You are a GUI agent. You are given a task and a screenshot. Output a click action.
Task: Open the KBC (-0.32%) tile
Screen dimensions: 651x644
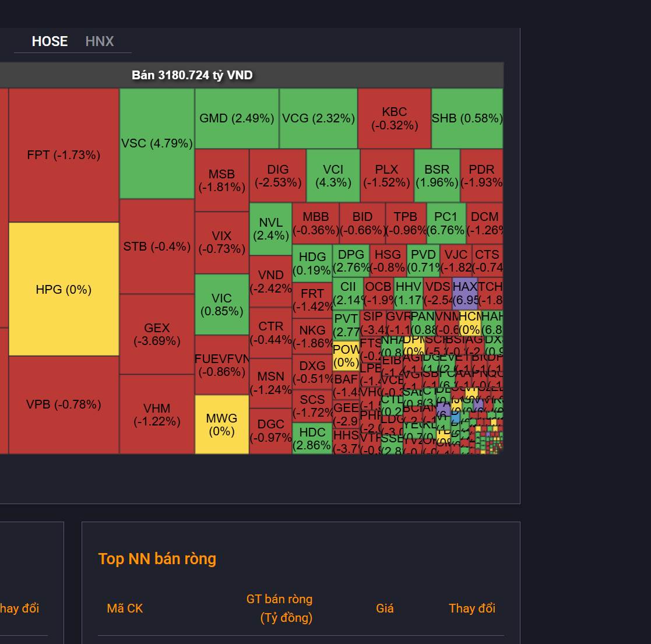tap(395, 118)
